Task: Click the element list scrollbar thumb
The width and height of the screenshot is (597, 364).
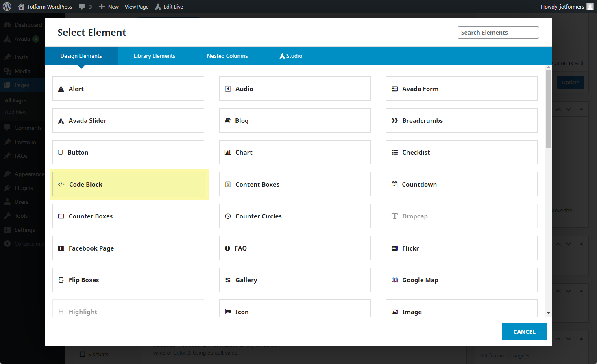Action: coord(549,109)
